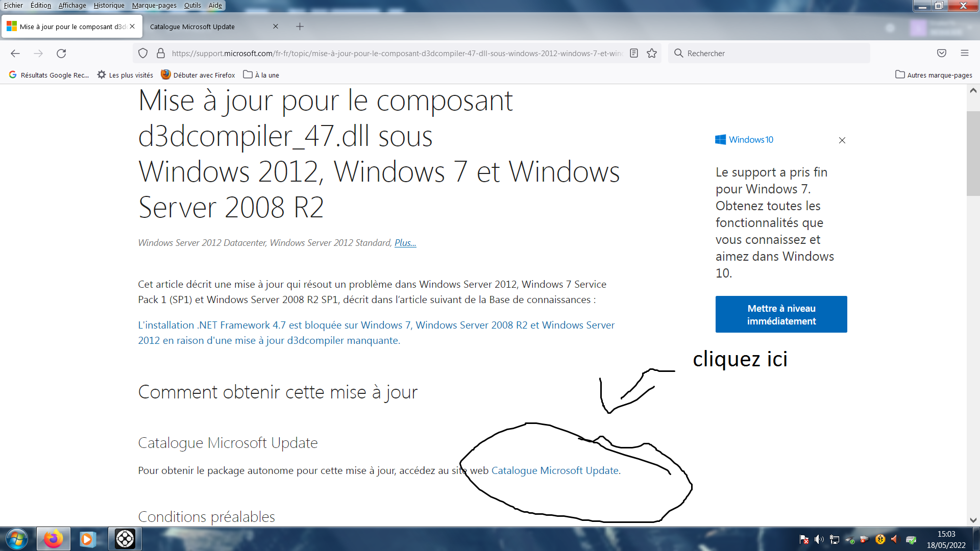Viewport: 980px width, 551px height.
Task: Save the page to Pocket with its icon
Action: coord(942,53)
